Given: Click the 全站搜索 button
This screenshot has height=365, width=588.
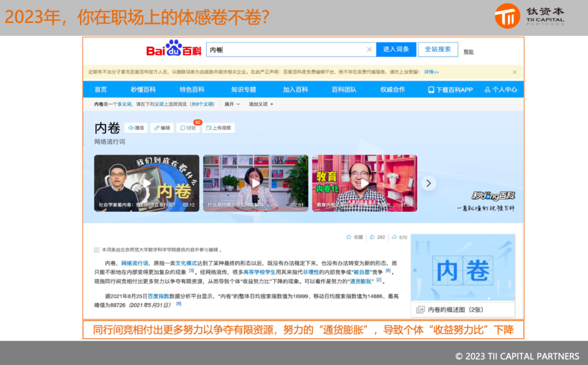Looking at the screenshot, I should pyautogui.click(x=438, y=49).
